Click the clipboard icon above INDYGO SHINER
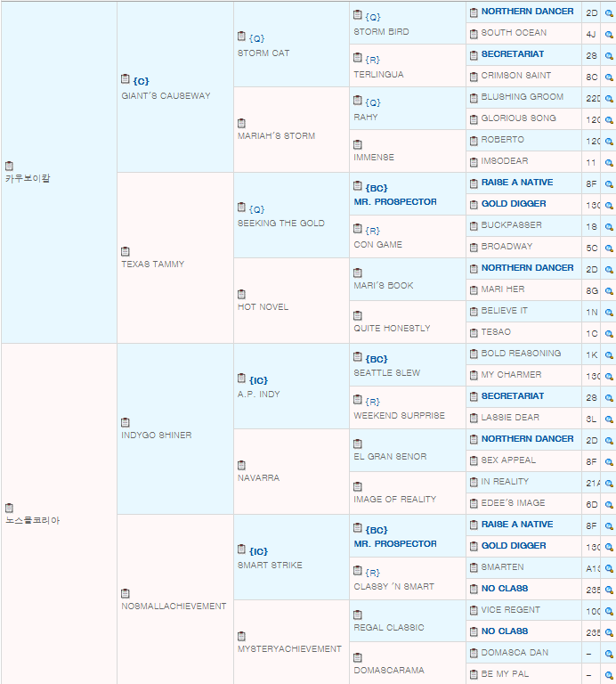The width and height of the screenshot is (616, 684). coord(126,422)
